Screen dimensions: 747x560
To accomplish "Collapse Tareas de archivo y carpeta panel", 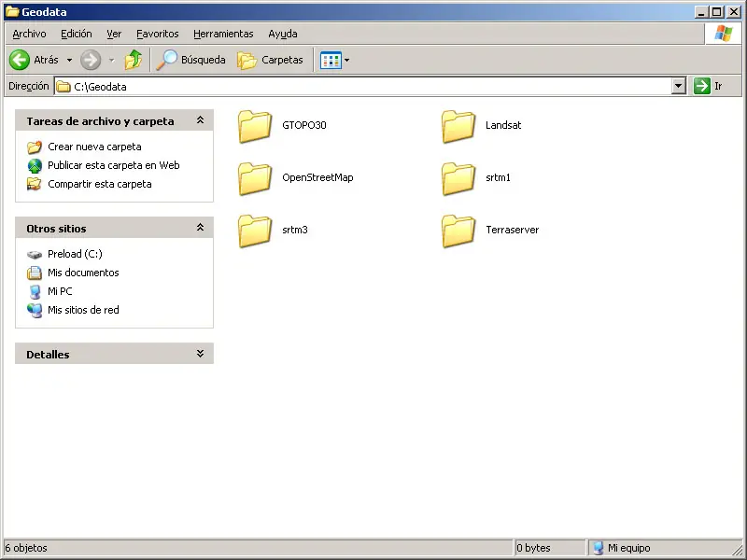I will coord(201,120).
